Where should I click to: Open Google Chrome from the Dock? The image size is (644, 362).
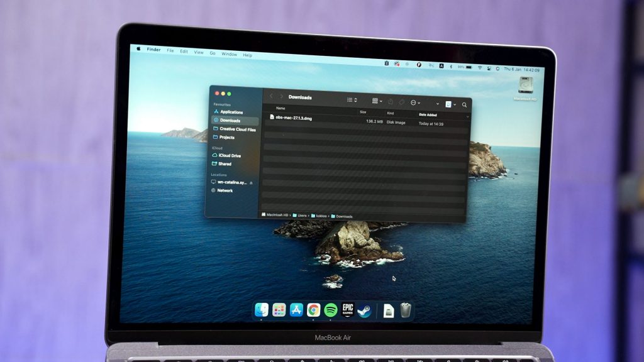313,310
